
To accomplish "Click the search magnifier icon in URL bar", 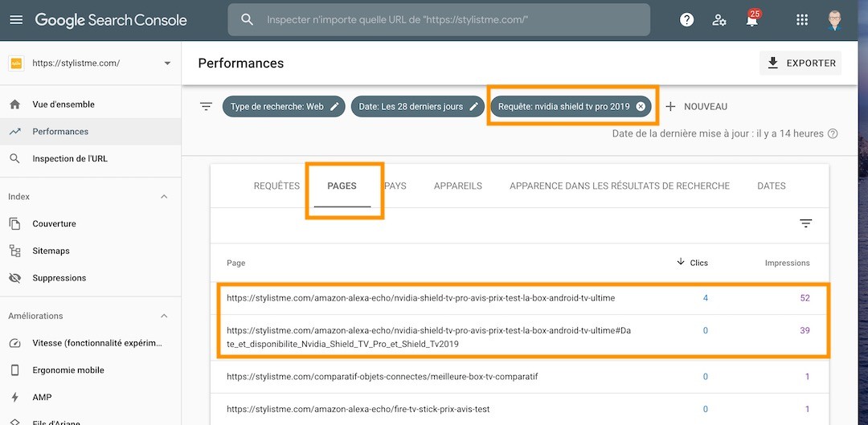I will pyautogui.click(x=248, y=20).
